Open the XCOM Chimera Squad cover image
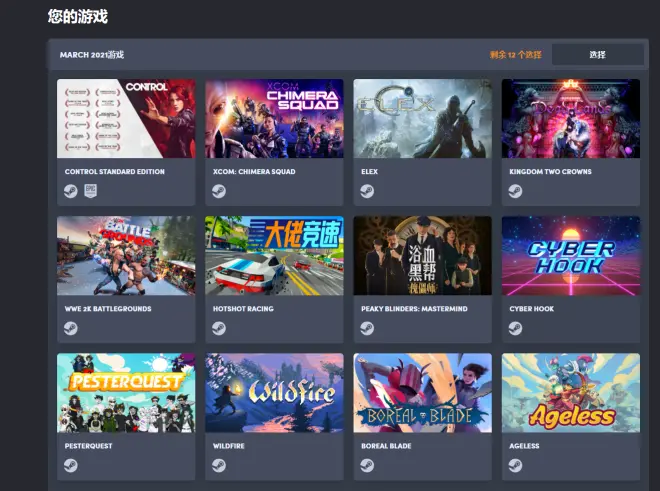Screen dimensions: 660x491 [x=274, y=118]
